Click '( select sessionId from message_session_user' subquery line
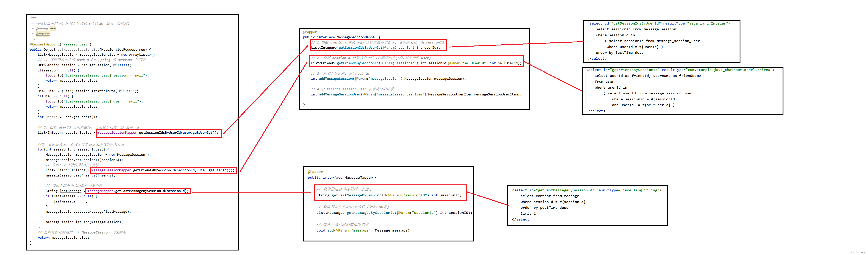The width and height of the screenshot is (868, 255). pyautogui.click(x=652, y=41)
